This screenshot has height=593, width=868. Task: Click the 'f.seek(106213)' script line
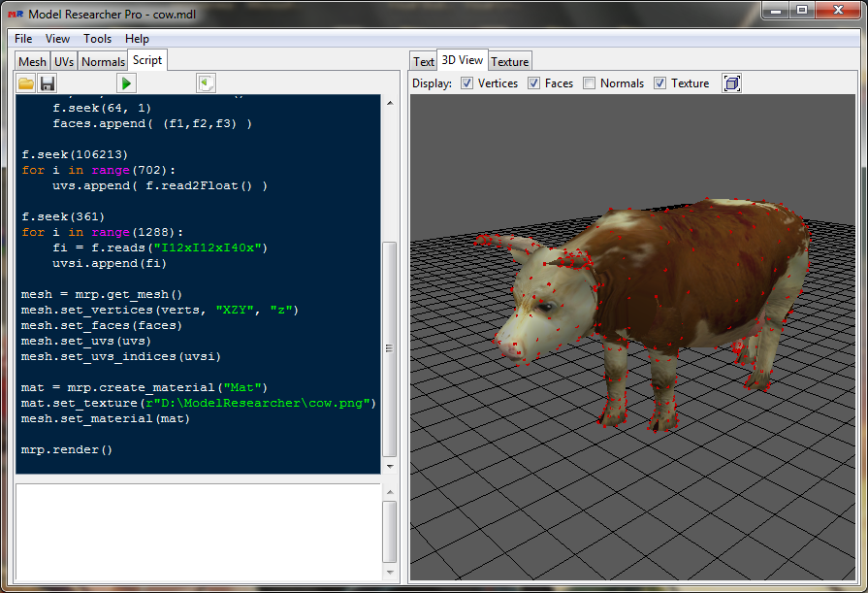click(75, 154)
